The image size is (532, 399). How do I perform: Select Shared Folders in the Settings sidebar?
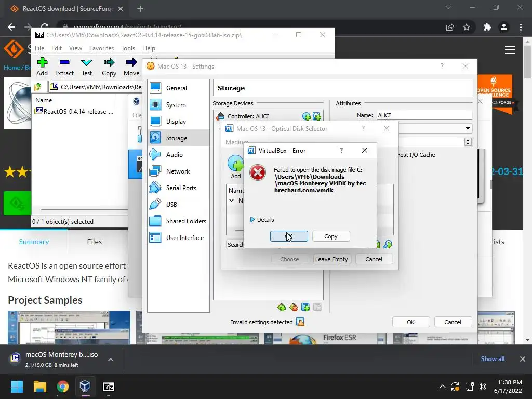(179, 221)
